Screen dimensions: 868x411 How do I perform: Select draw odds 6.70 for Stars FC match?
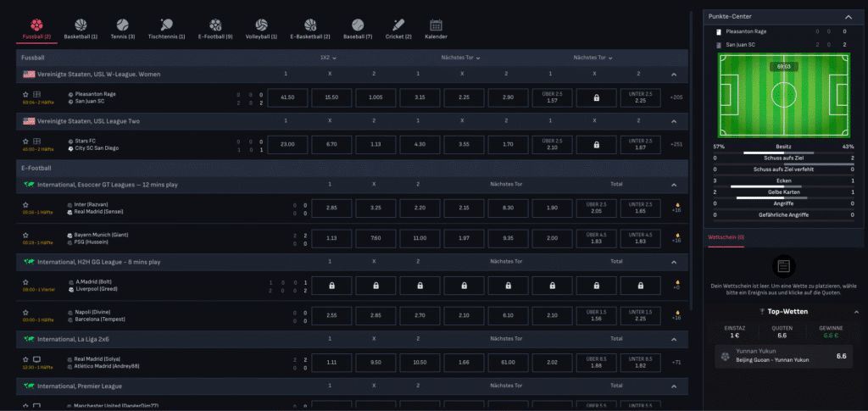coord(331,144)
